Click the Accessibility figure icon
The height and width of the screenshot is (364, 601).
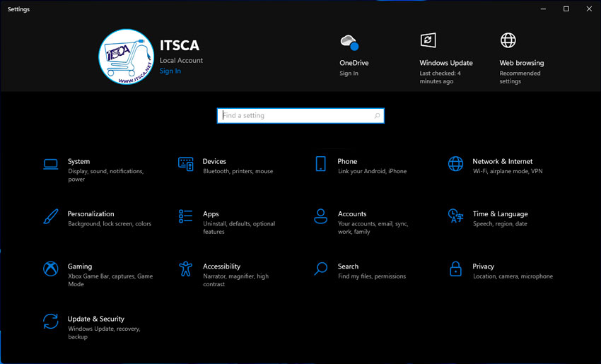tap(186, 269)
